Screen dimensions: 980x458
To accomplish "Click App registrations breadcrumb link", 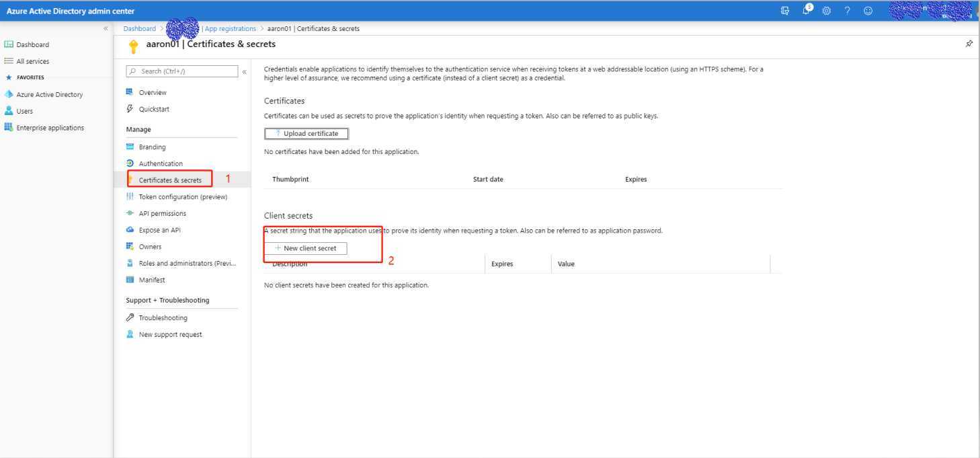I will coord(231,28).
